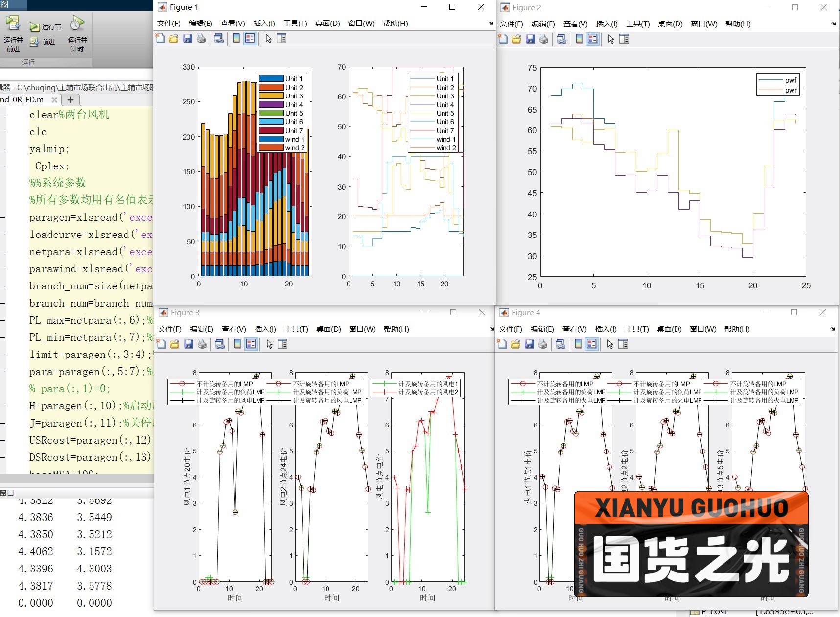The height and width of the screenshot is (617, 840).
Task: Print Figure 1 via the printer icon
Action: click(201, 38)
